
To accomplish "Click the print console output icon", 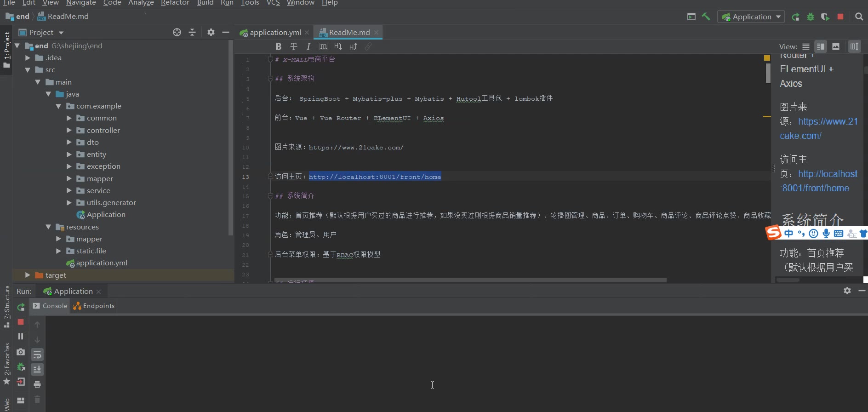I will [x=37, y=384].
